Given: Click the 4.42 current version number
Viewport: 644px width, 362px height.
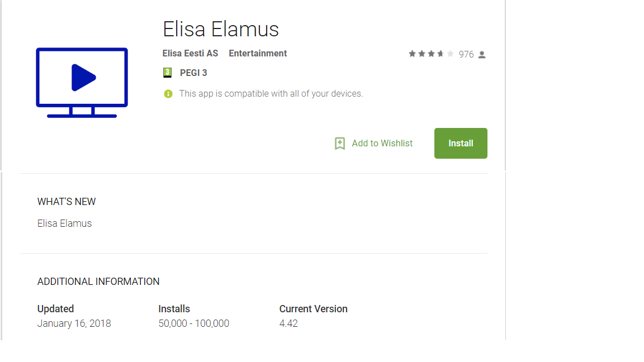Looking at the screenshot, I should 288,323.
